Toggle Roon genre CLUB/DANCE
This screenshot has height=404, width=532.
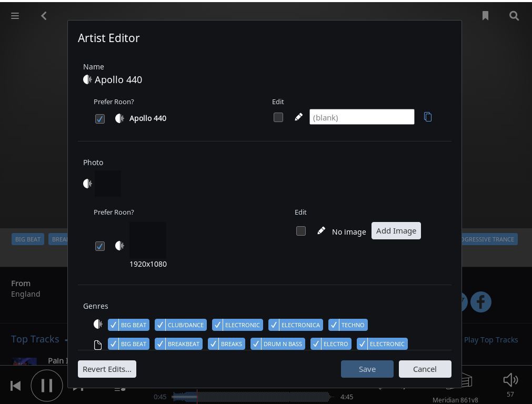[x=180, y=325]
